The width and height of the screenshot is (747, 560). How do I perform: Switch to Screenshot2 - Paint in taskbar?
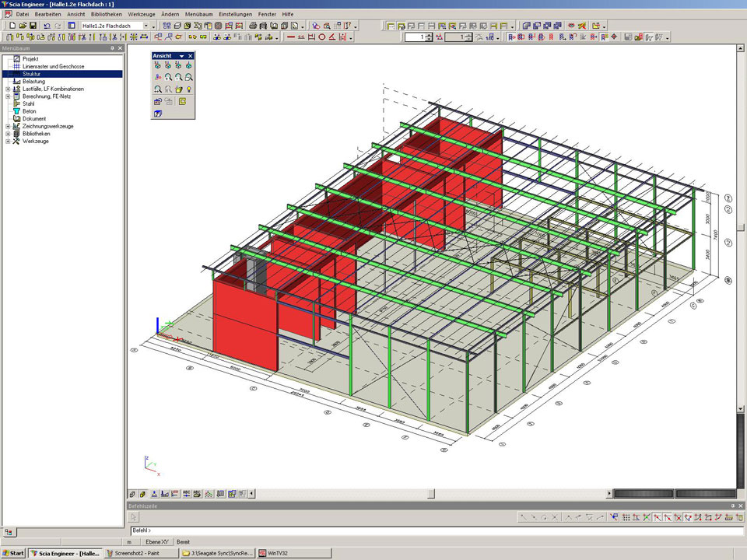click(x=141, y=553)
